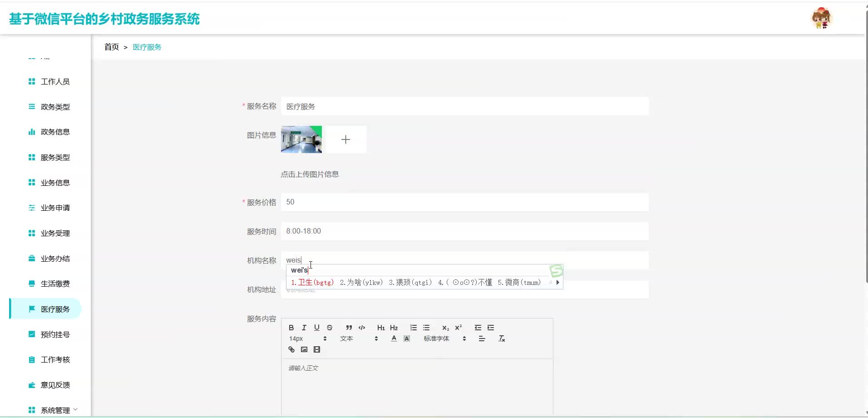Toggle italic formatting in the editor
Viewport: 868px width, 418px height.
point(304,328)
